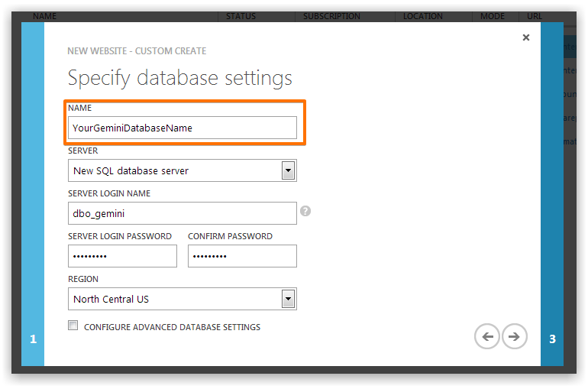Select the Confirm Password field

tap(242, 256)
